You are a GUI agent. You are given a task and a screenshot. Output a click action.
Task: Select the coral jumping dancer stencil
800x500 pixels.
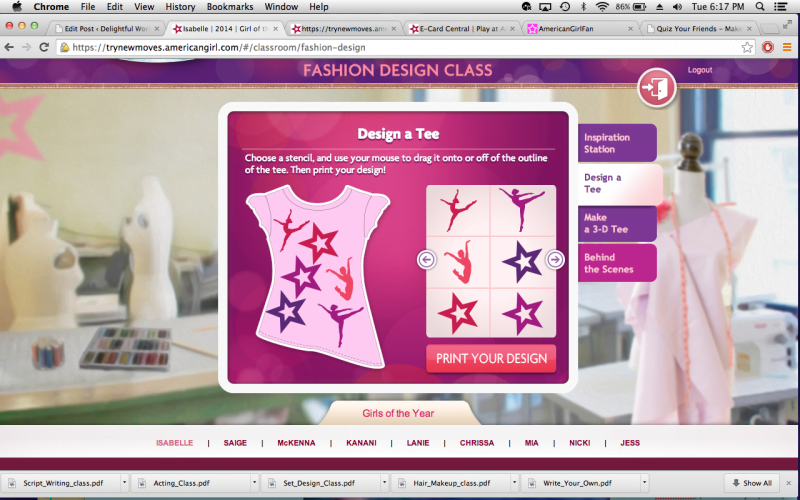coord(459,262)
